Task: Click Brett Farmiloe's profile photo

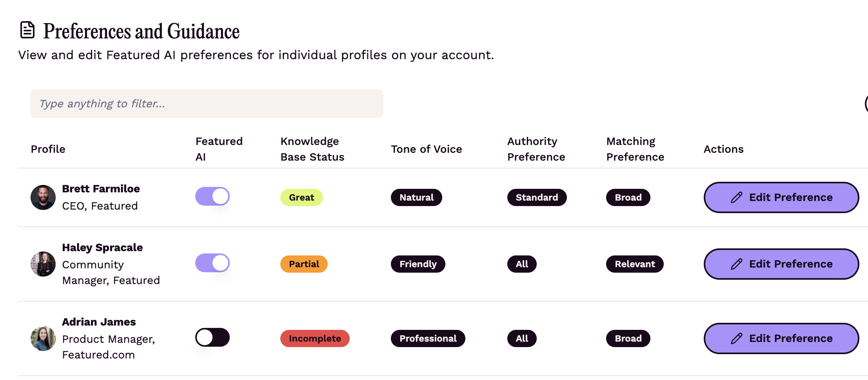Action: pos(43,197)
